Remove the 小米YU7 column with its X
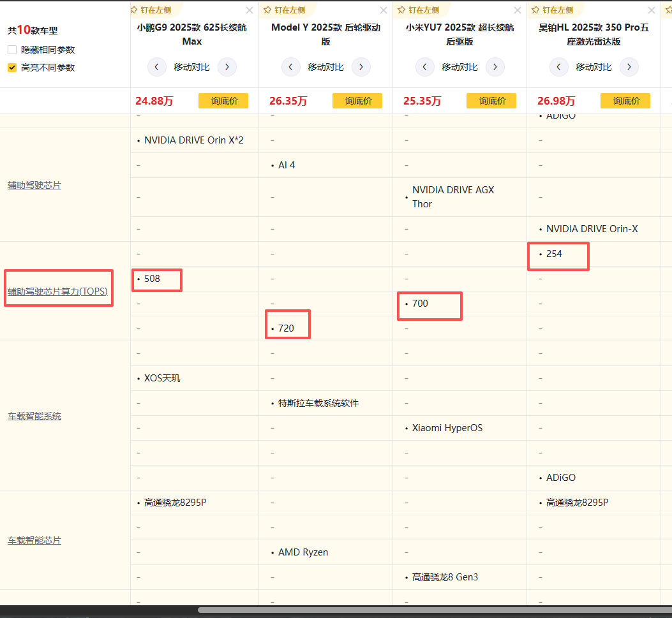Screen dimensions: 672x618 pyautogui.click(x=518, y=10)
